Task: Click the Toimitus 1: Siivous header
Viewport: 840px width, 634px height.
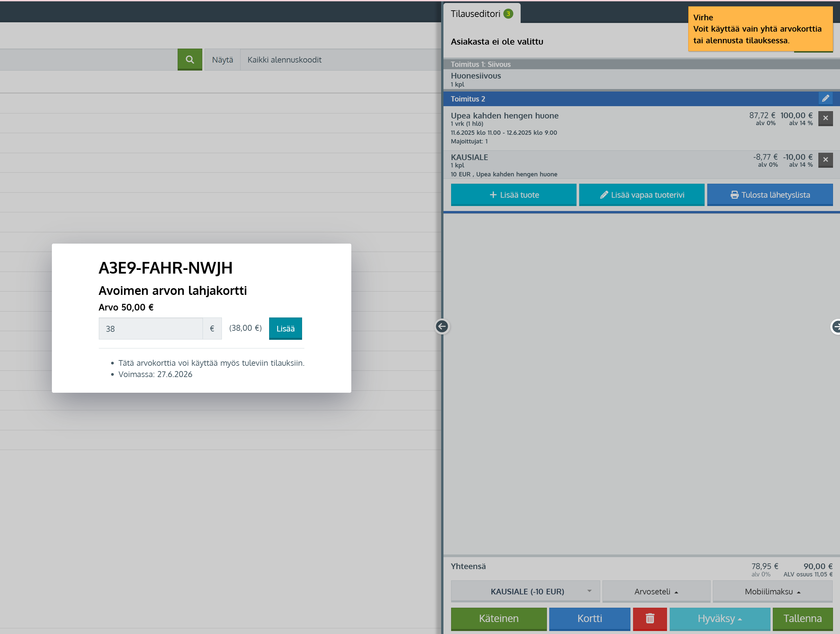Action: (x=641, y=64)
